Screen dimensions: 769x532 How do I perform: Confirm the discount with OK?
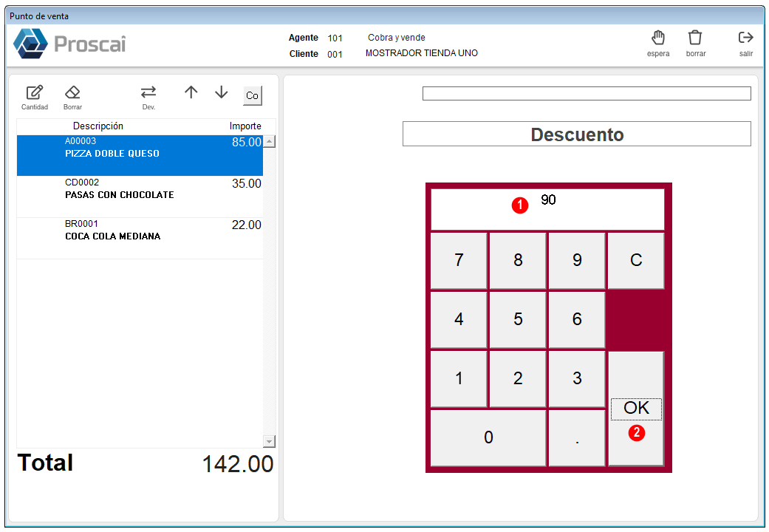(636, 409)
